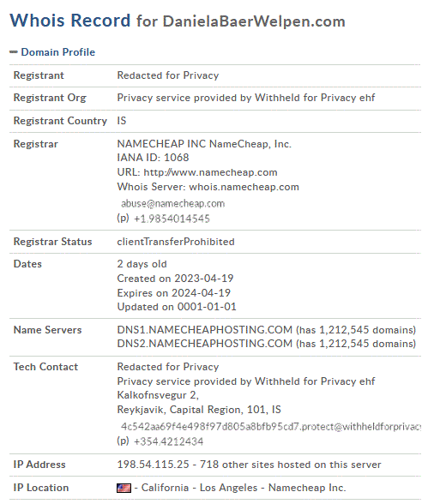Screen dimensions: 422x504
Task: Open the IP address 198.54.115.25
Action: (153, 465)
